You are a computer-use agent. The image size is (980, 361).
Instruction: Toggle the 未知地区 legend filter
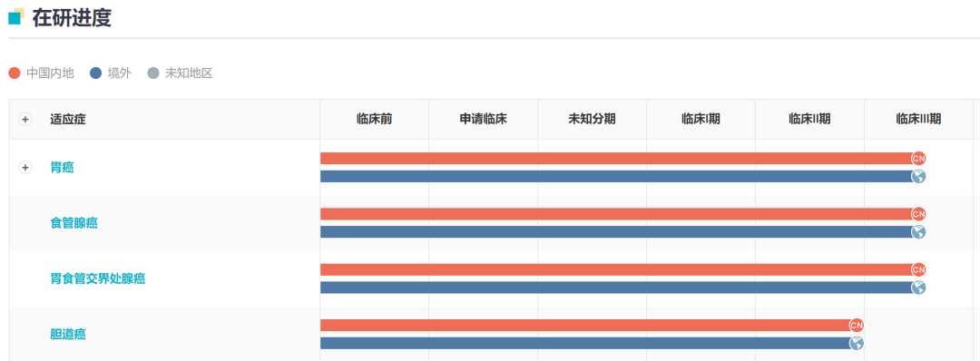click(x=180, y=73)
